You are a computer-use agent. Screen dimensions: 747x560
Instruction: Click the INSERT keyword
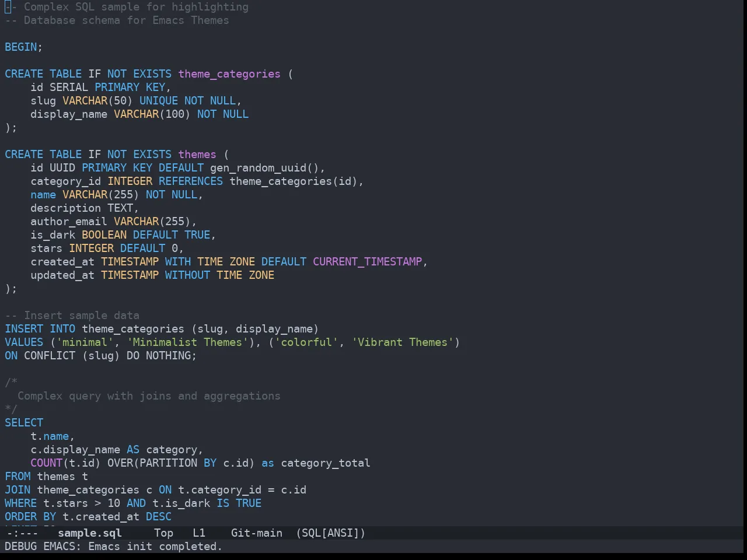click(24, 329)
